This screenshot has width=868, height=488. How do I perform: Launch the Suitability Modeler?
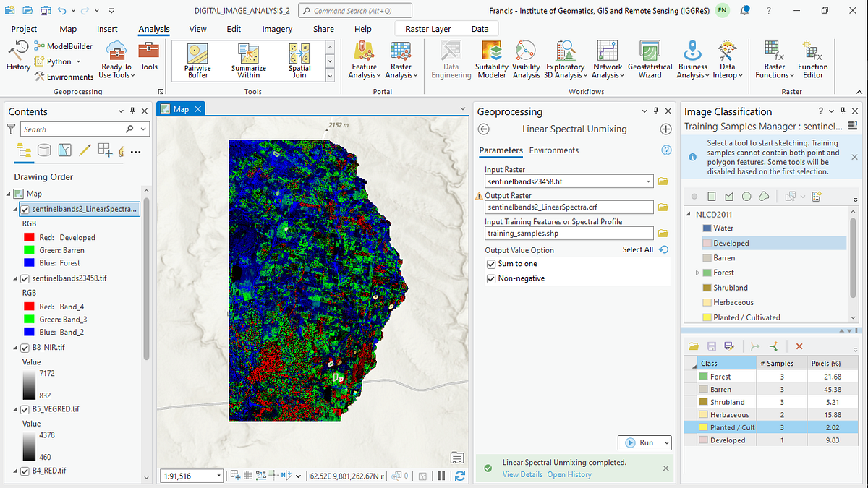(x=491, y=60)
